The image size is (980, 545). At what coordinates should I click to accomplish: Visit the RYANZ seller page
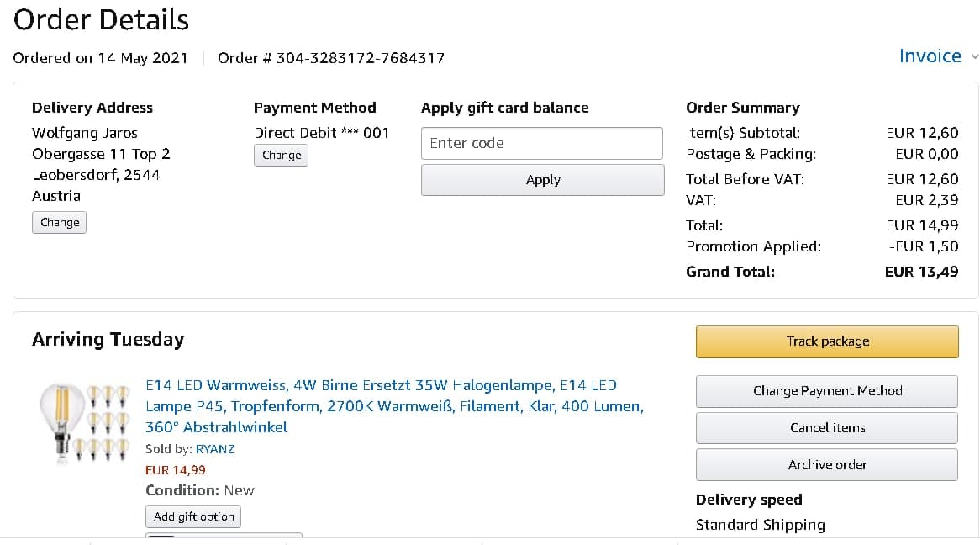pos(215,449)
